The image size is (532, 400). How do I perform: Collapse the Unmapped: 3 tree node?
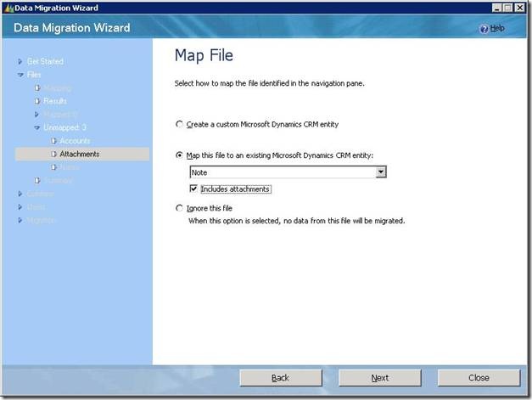pyautogui.click(x=37, y=127)
